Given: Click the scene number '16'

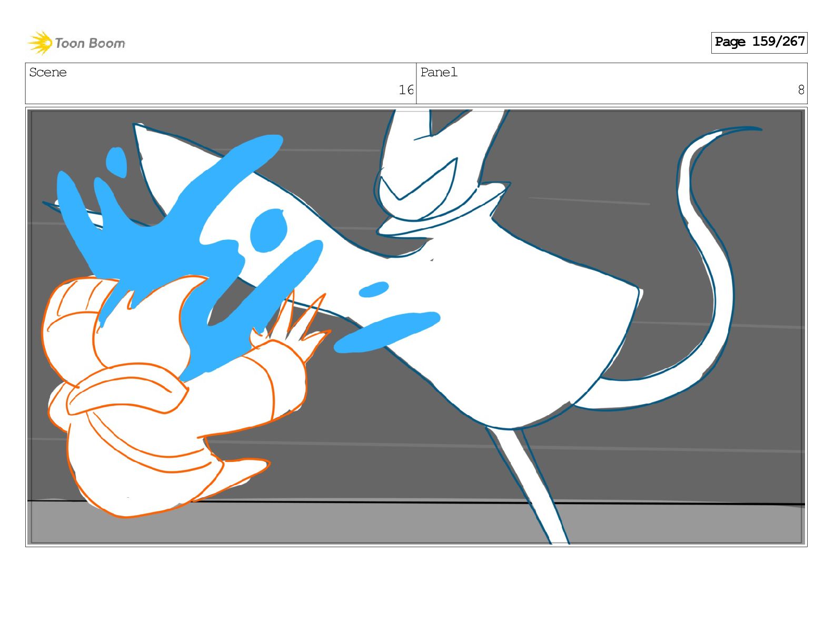Looking at the screenshot, I should click(406, 90).
